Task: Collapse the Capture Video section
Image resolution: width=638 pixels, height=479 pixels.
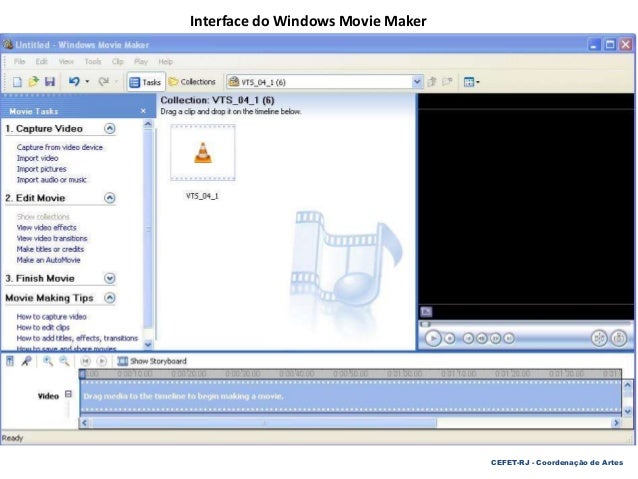Action: (109, 129)
